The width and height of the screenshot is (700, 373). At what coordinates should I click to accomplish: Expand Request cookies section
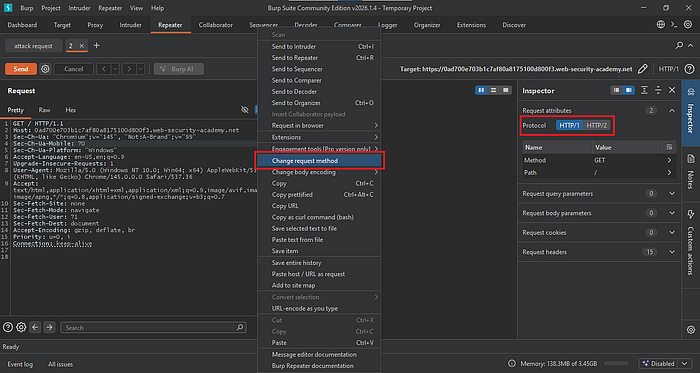coord(672,232)
